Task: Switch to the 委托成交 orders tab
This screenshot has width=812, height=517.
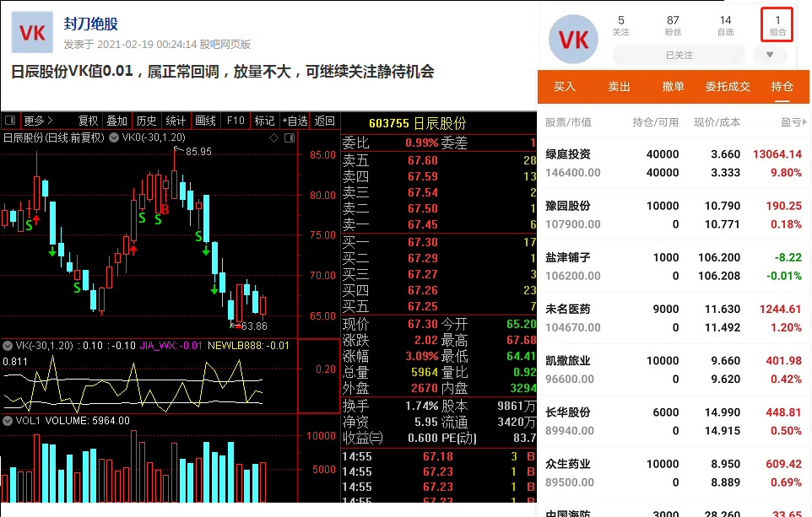Action: click(728, 86)
